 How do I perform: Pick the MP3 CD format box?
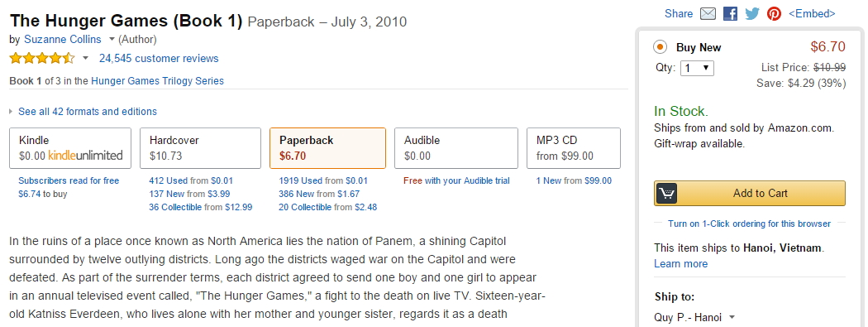click(x=574, y=148)
